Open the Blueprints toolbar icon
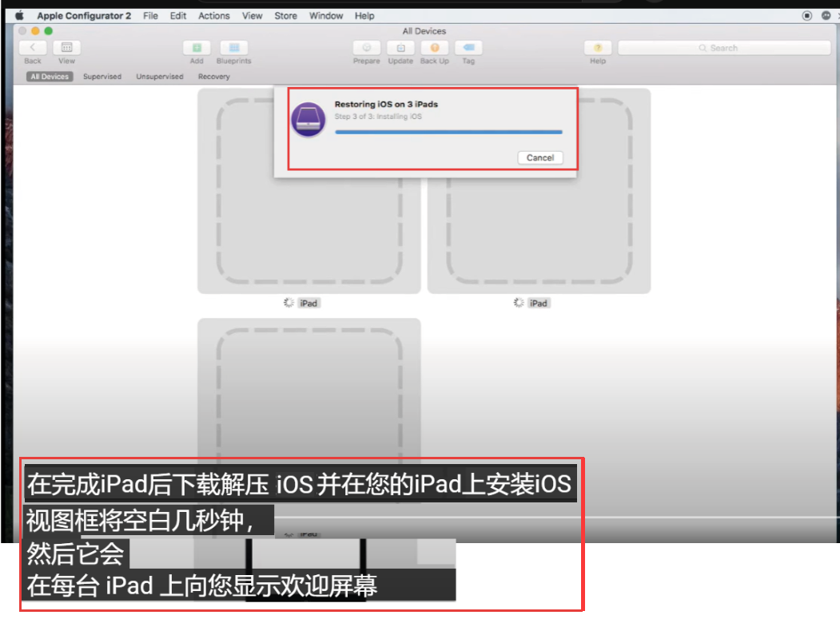This screenshot has height=619, width=840. click(234, 48)
